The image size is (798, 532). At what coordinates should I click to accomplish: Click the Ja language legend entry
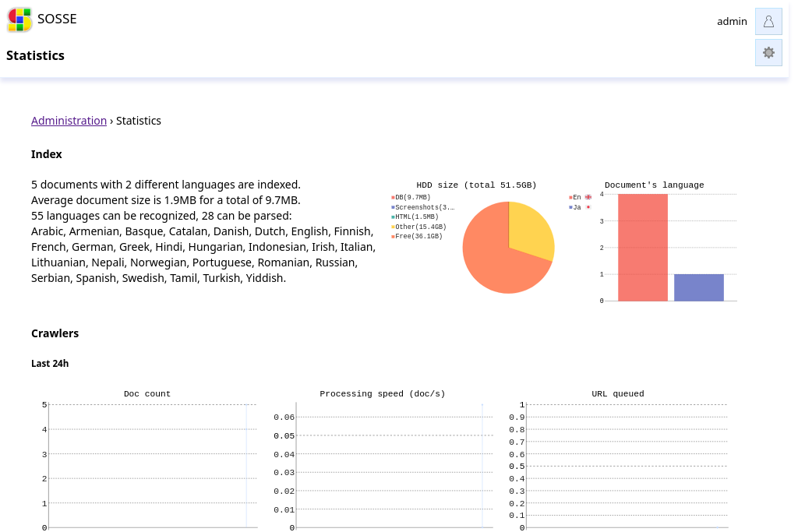(x=580, y=207)
